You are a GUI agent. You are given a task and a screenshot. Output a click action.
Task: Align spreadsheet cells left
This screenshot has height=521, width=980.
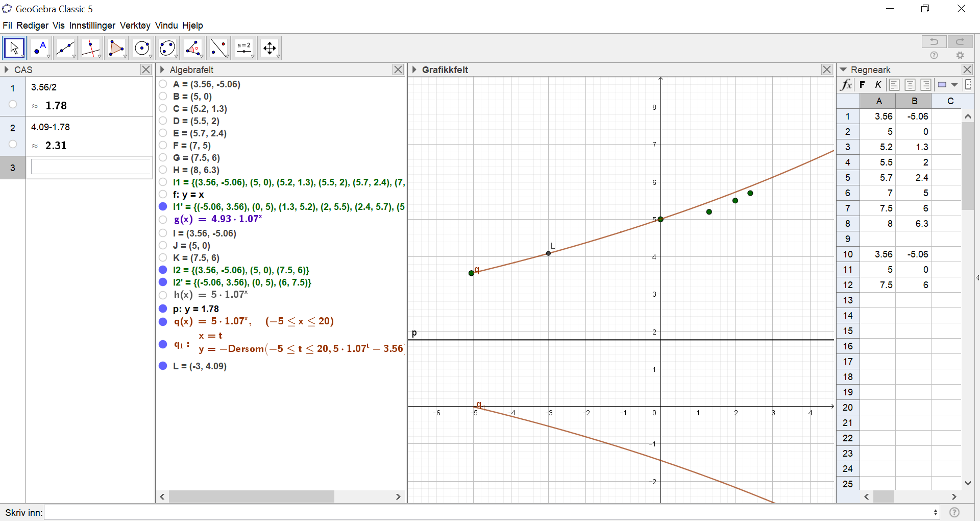[x=894, y=85]
